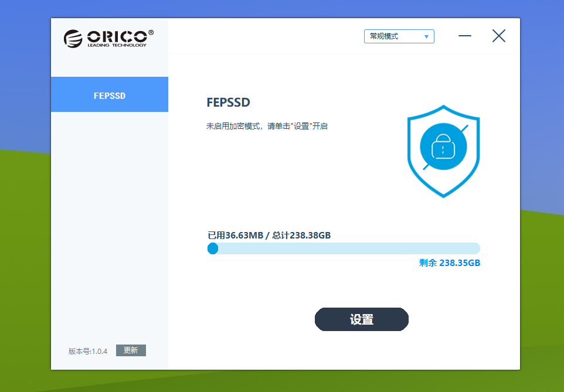Click the FEPSSD heading in the main panel
The height and width of the screenshot is (392, 564).
tap(229, 103)
